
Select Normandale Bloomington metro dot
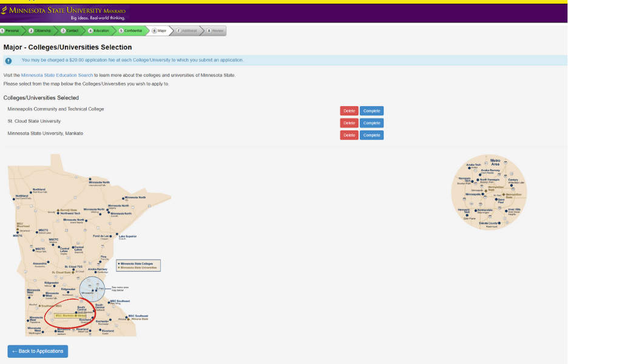coord(476,211)
